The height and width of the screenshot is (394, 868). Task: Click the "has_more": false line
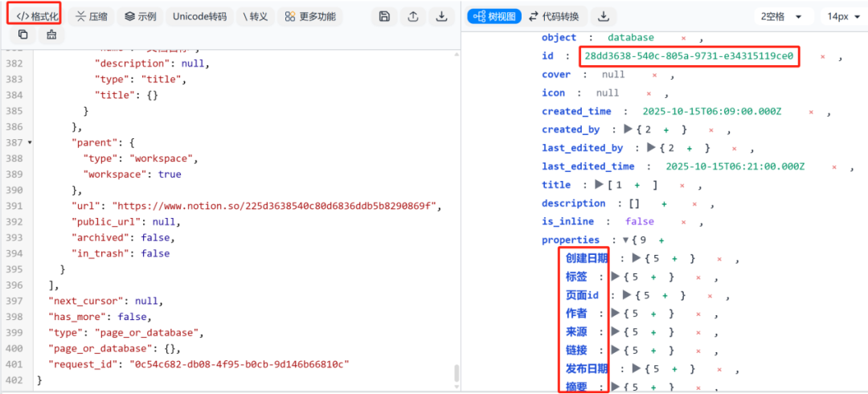pyautogui.click(x=100, y=317)
